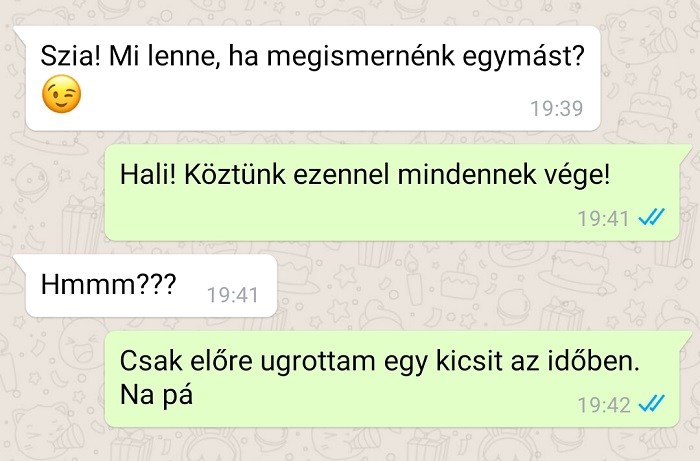Tap the birthday cake doodle in wallpaper corner
Image resolution: width=700 pixels, height=461 pixels.
pos(650,106)
